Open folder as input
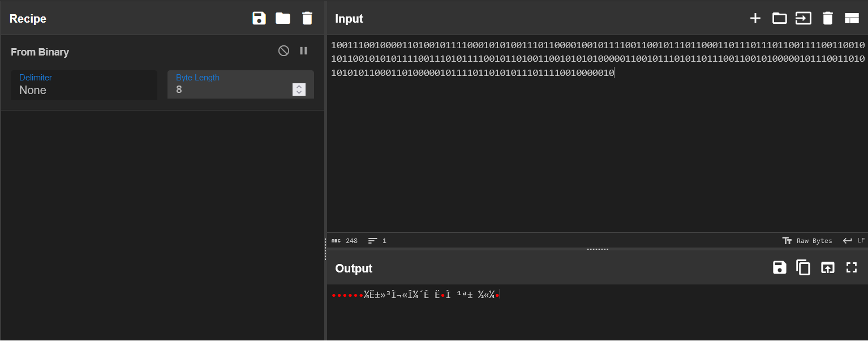 779,18
